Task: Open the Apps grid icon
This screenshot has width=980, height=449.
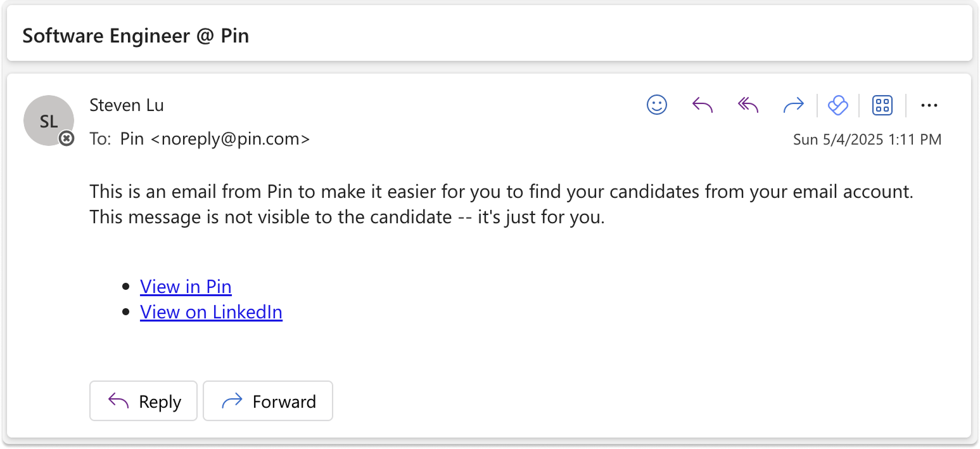Action: click(x=882, y=105)
